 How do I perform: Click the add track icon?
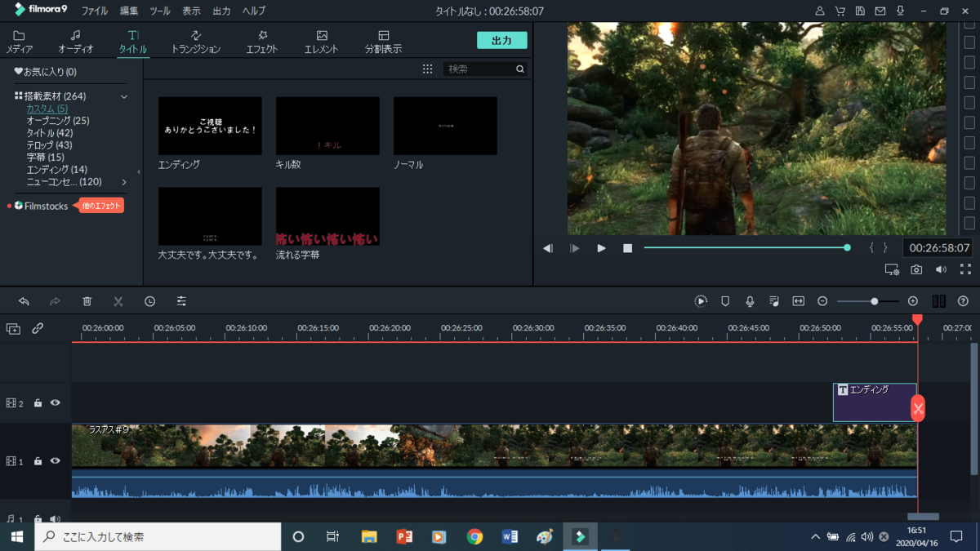tap(13, 329)
